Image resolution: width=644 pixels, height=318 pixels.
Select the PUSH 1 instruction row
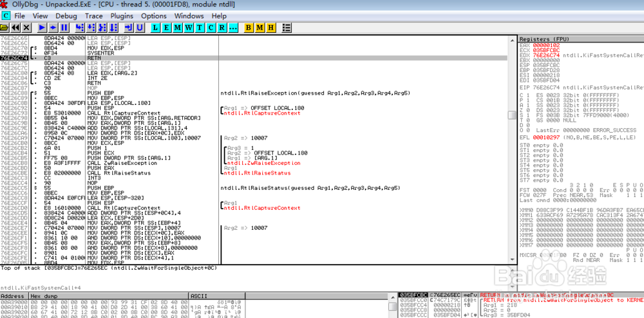(253, 147)
